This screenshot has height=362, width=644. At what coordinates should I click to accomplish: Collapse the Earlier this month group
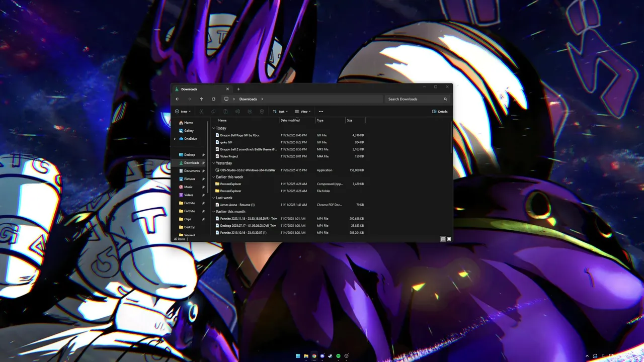pos(214,212)
